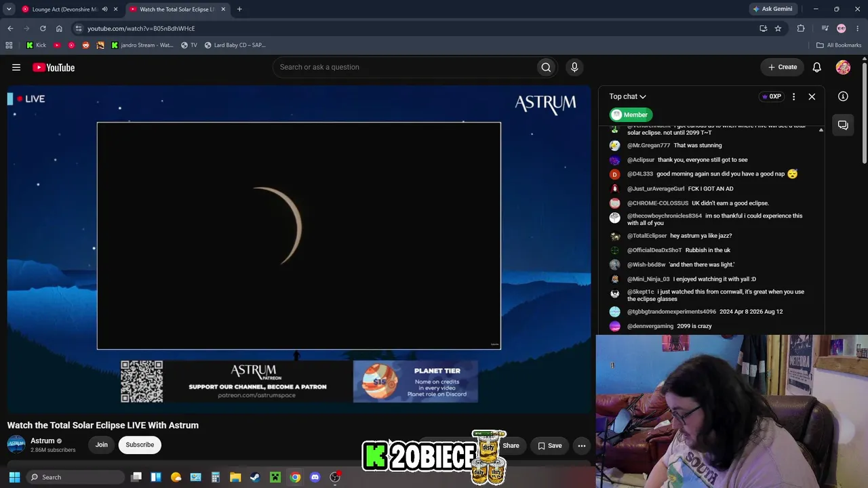Open the TV bookmark
Screen dimensions: 868x488
point(189,45)
